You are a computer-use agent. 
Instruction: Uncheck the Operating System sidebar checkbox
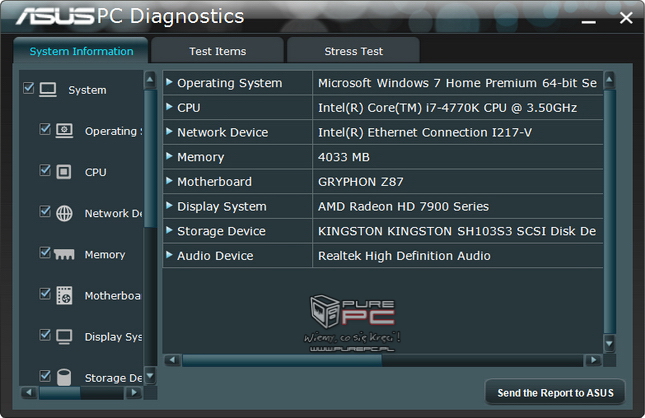point(45,129)
